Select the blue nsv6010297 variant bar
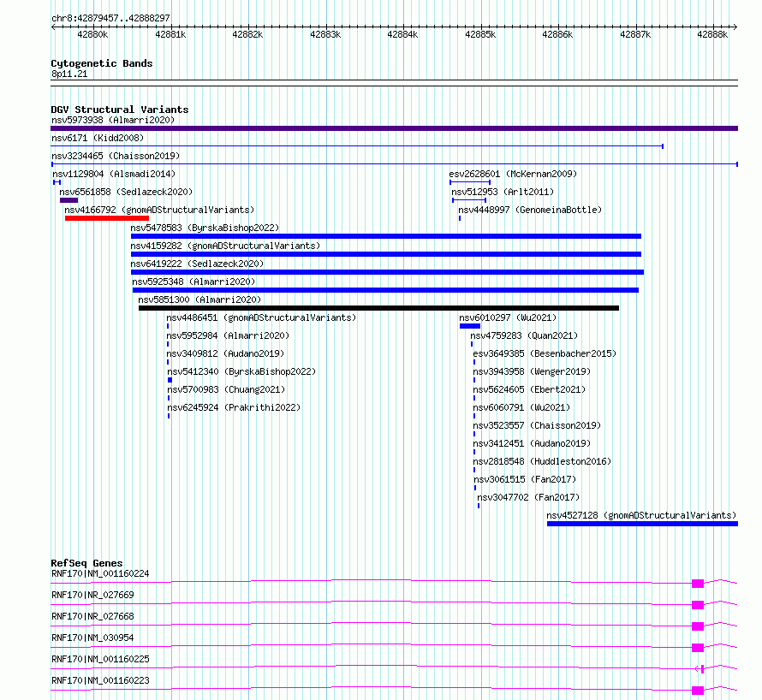 [470, 326]
